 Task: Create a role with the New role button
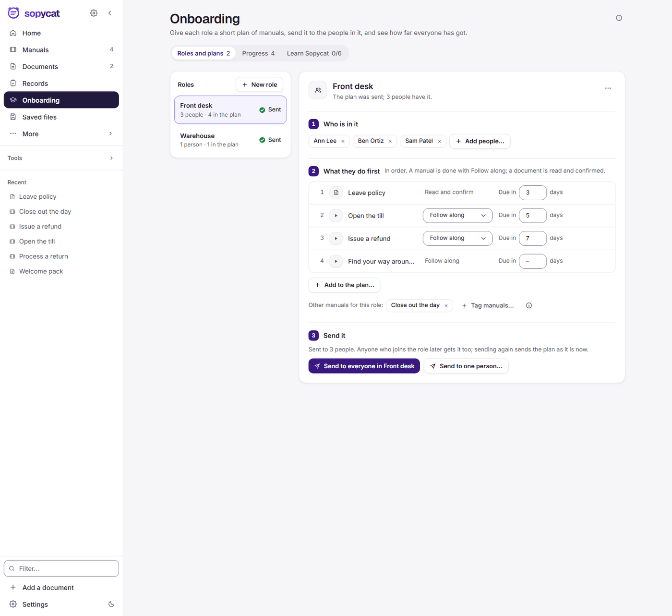pyautogui.click(x=259, y=85)
